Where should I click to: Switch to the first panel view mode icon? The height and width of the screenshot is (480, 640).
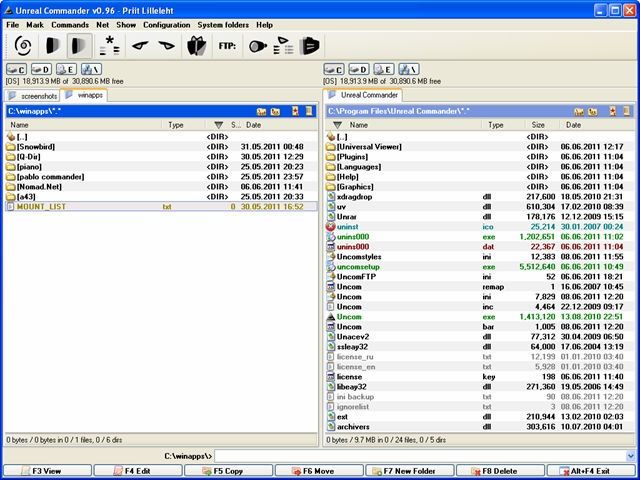(x=52, y=45)
